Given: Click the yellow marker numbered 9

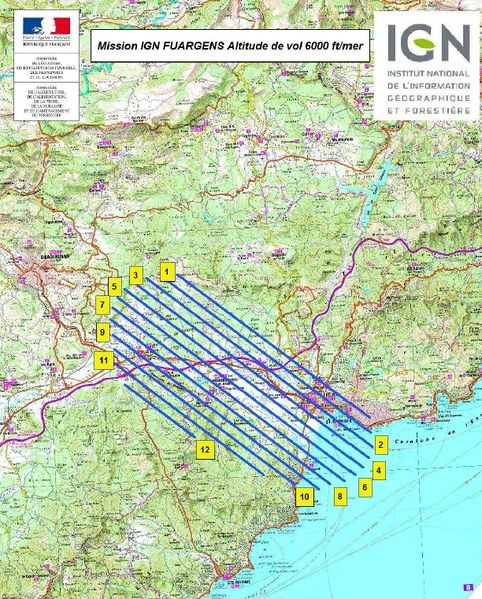Looking at the screenshot, I should (102, 332).
